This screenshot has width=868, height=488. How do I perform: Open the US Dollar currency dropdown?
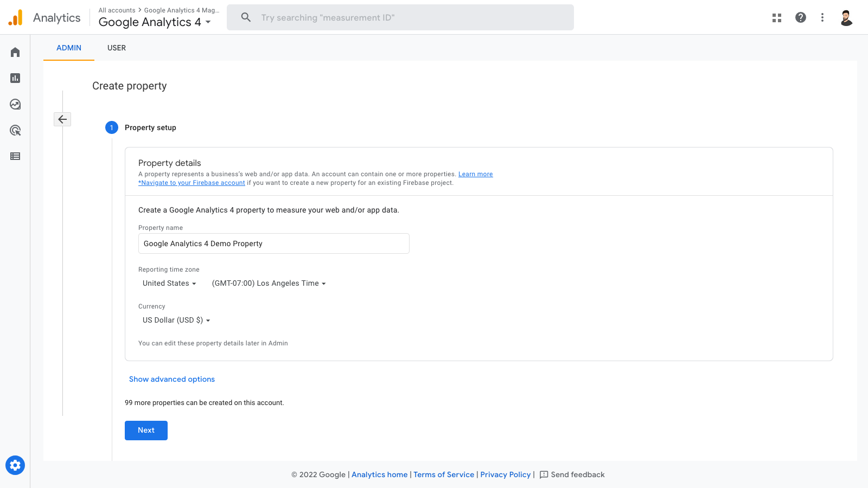[x=176, y=320]
